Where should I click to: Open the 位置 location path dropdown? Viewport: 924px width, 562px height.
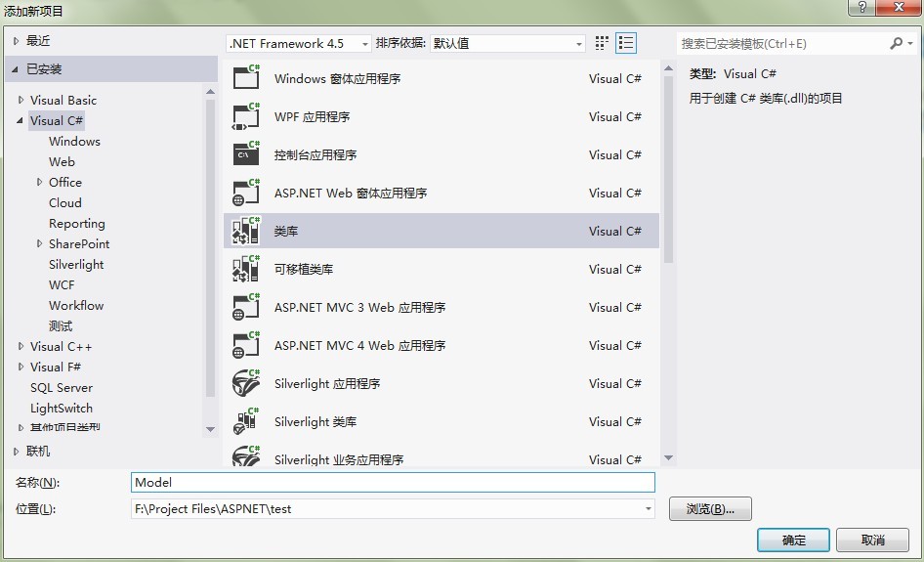[649, 509]
